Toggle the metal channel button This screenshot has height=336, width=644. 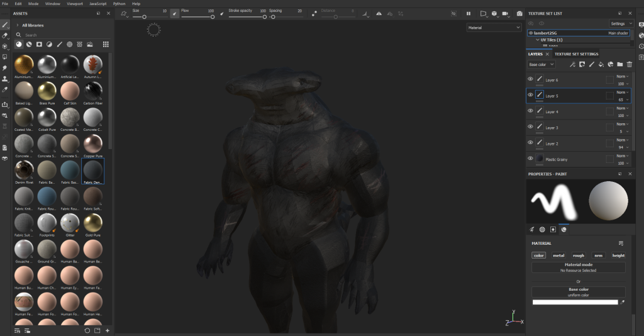[558, 255]
